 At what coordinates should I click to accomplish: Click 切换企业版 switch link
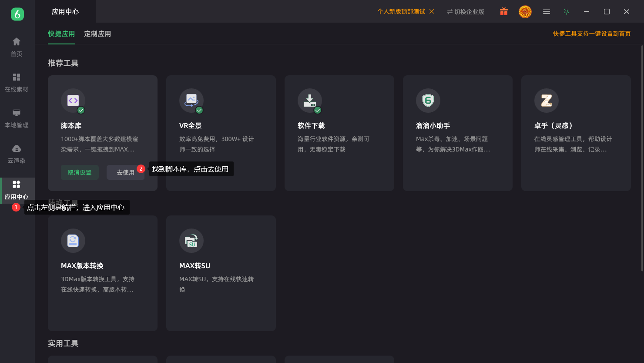[466, 12]
